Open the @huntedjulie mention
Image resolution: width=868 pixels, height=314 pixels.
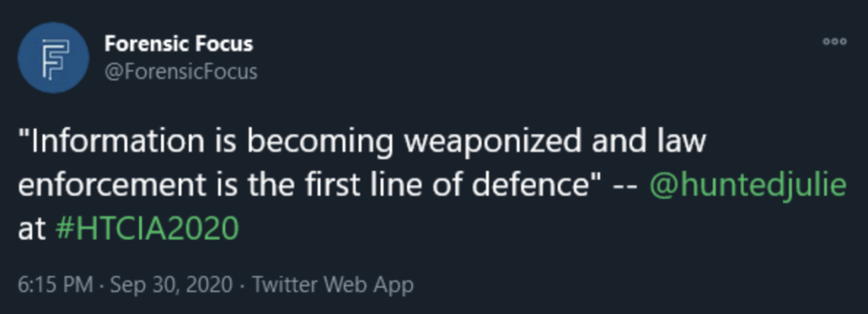click(748, 185)
